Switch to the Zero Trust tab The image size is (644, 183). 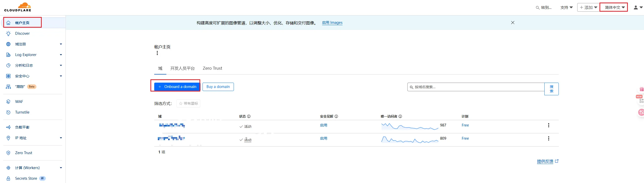click(x=212, y=68)
